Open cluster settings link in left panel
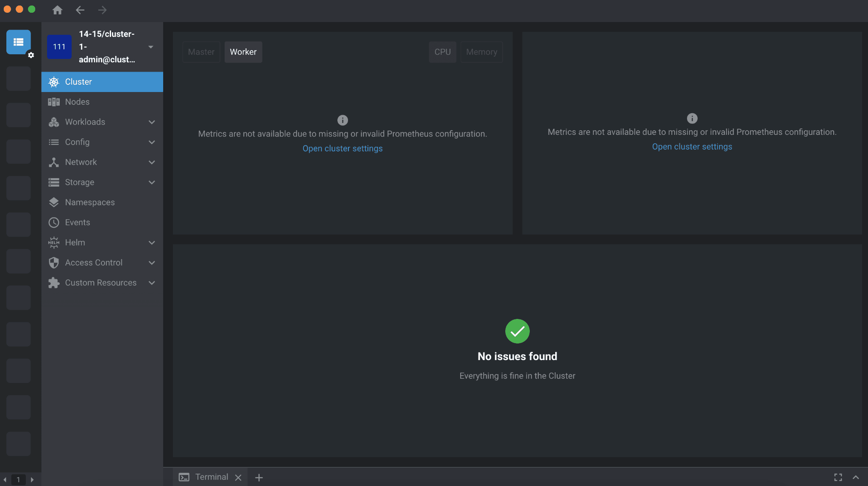The height and width of the screenshot is (486, 868). 342,148
